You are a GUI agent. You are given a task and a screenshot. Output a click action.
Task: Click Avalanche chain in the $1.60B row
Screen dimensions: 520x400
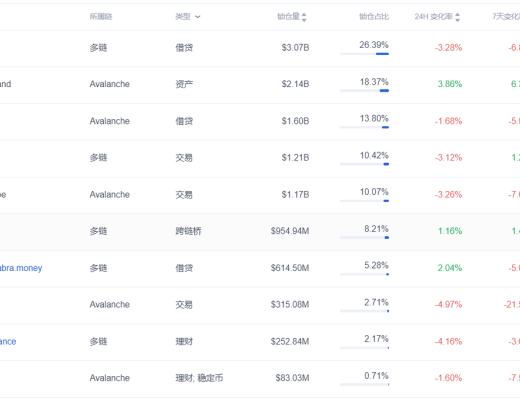[109, 121]
